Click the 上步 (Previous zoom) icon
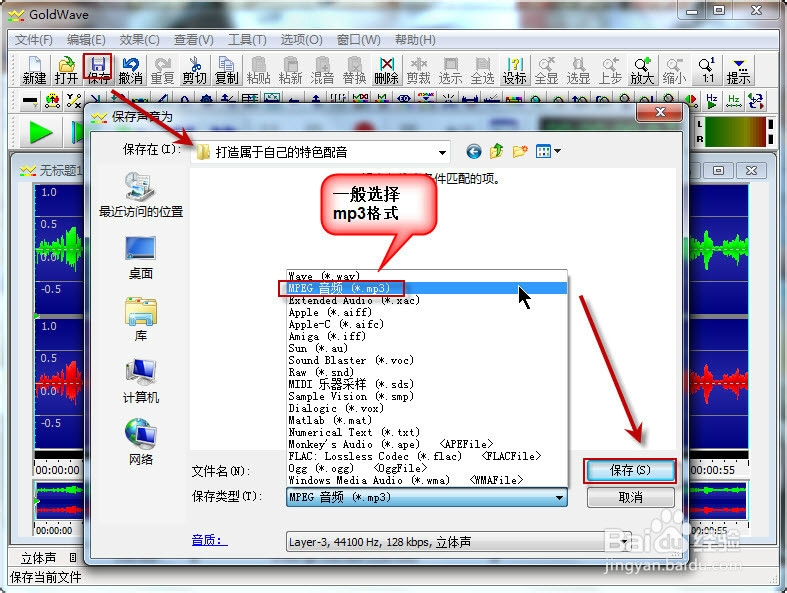Image resolution: width=787 pixels, height=593 pixels. pyautogui.click(x=610, y=70)
